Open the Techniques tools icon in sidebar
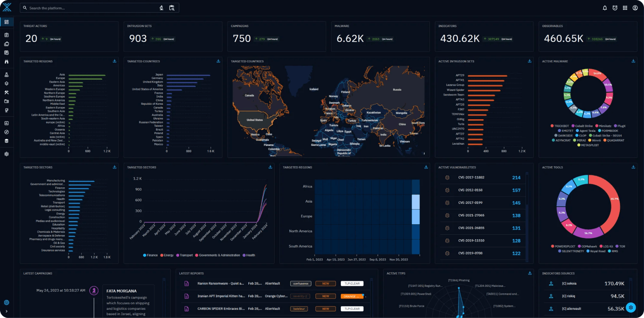The image size is (644, 318). point(6,92)
